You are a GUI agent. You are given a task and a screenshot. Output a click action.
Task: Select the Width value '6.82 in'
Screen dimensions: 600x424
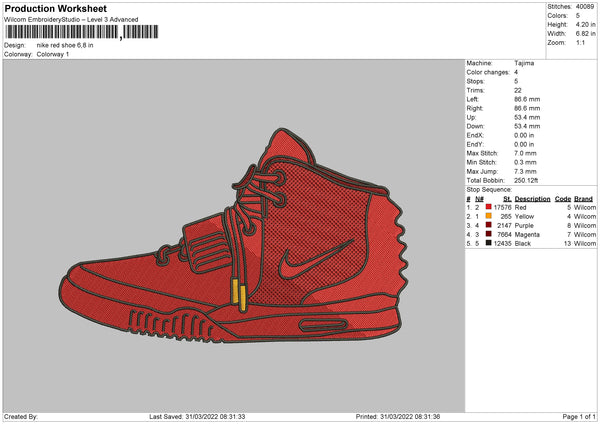585,34
